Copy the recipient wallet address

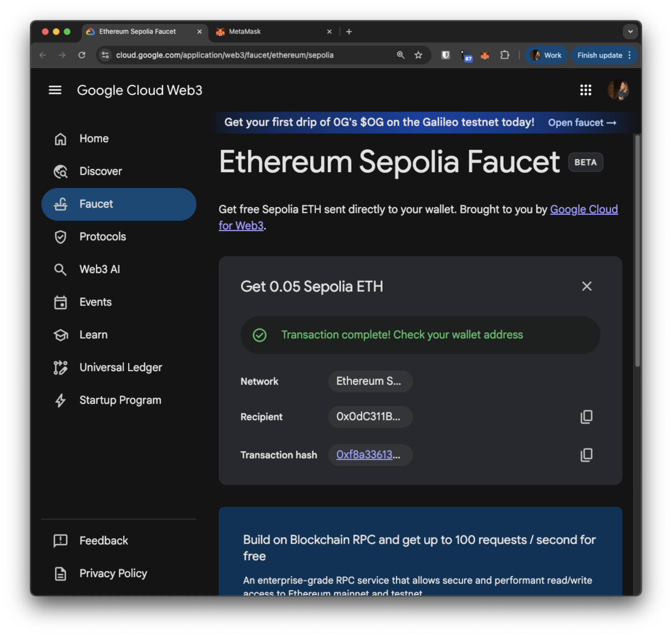(587, 417)
